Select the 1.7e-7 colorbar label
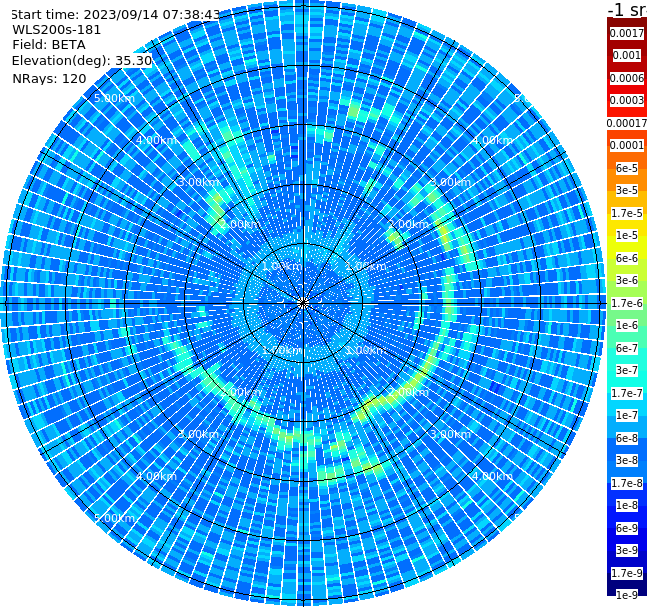Screen dimensions: 647x607 [626, 393]
